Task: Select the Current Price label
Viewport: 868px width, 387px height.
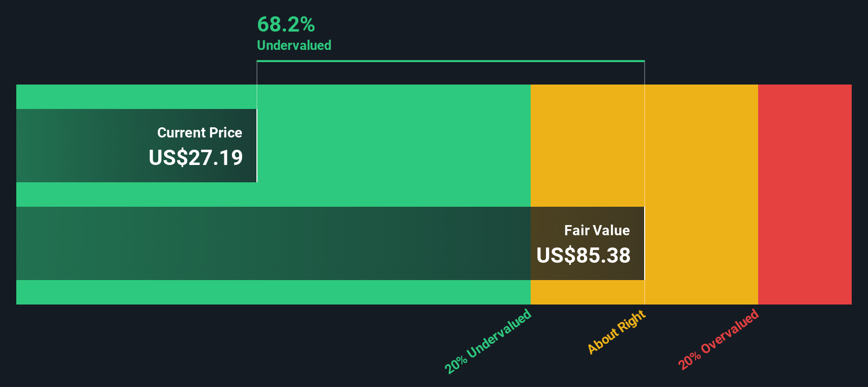Action: point(199,133)
